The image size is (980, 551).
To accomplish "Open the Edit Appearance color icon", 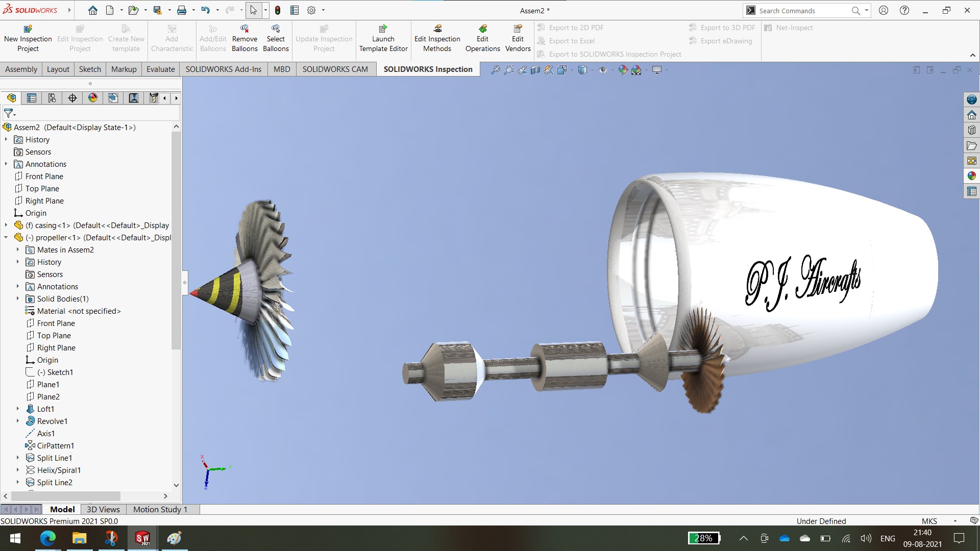I will (623, 70).
